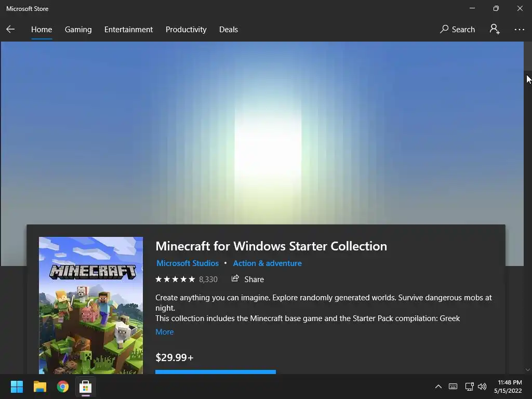Open the Entertainment tab
Viewport: 532px width, 399px height.
pos(129,30)
